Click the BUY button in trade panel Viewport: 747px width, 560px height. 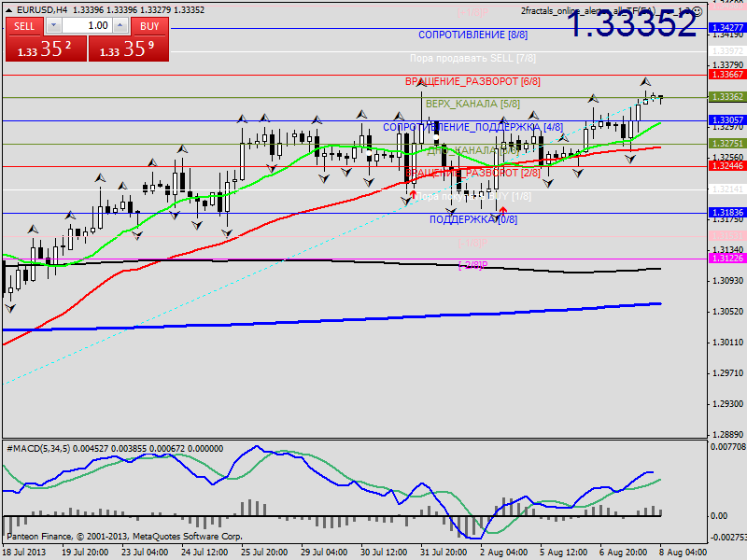coord(149,26)
